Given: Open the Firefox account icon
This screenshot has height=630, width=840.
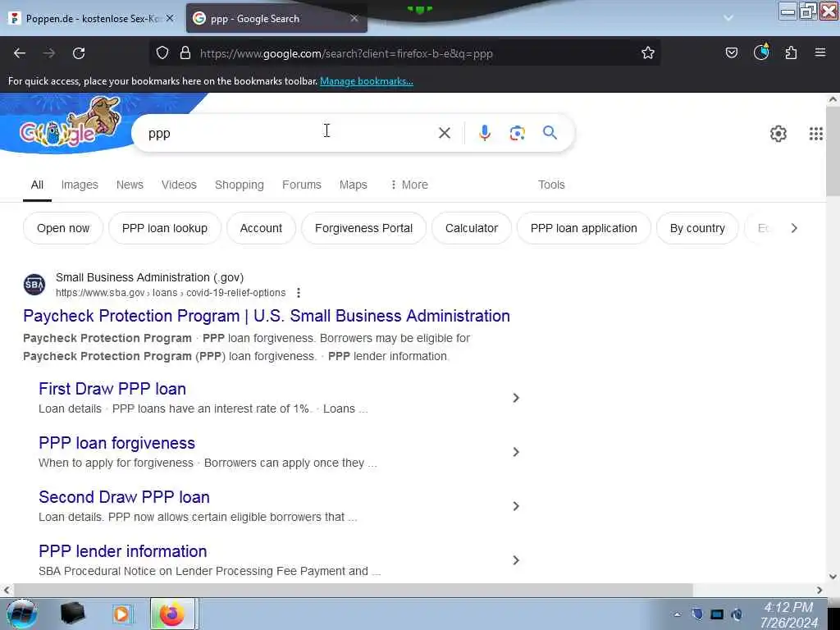Looking at the screenshot, I should (761, 52).
